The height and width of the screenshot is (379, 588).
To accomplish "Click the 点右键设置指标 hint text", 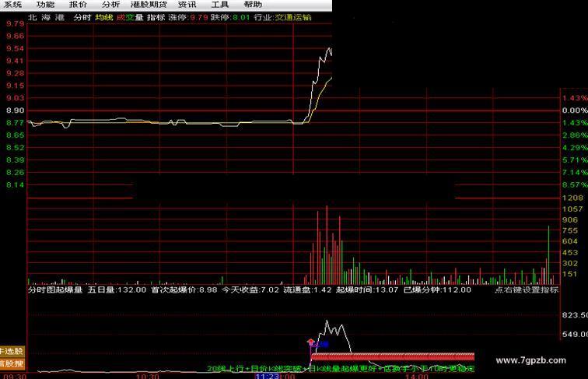I will coord(527,290).
